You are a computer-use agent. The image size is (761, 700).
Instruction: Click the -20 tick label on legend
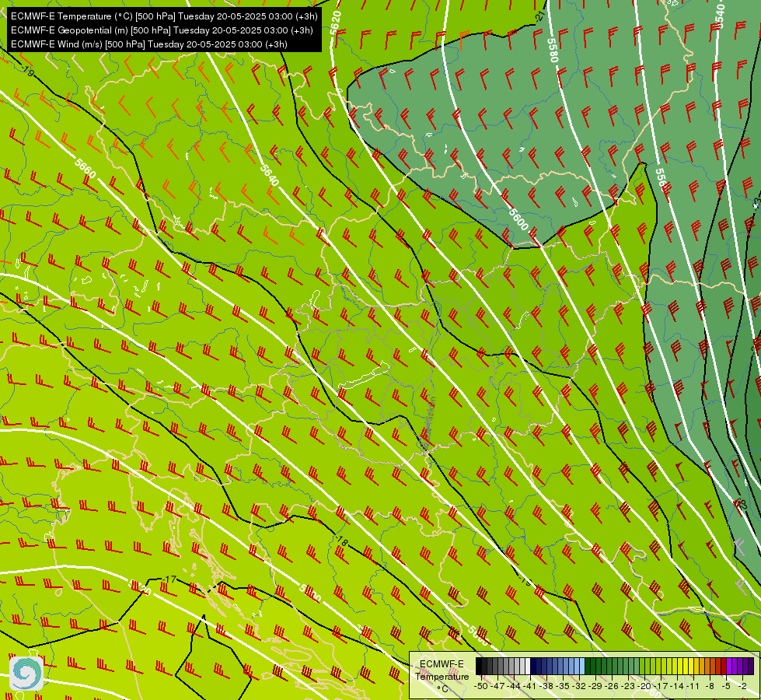pyautogui.click(x=644, y=686)
